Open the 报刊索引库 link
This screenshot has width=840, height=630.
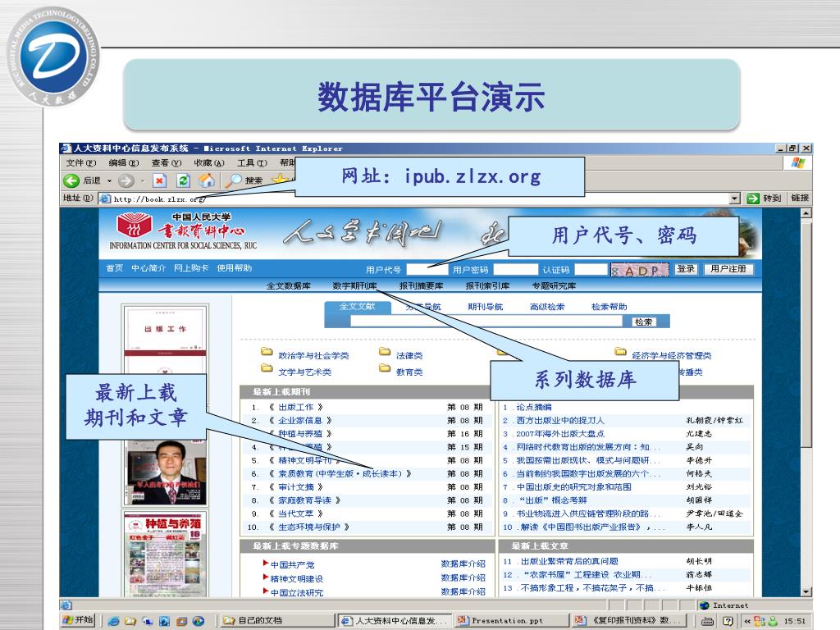click(x=487, y=286)
